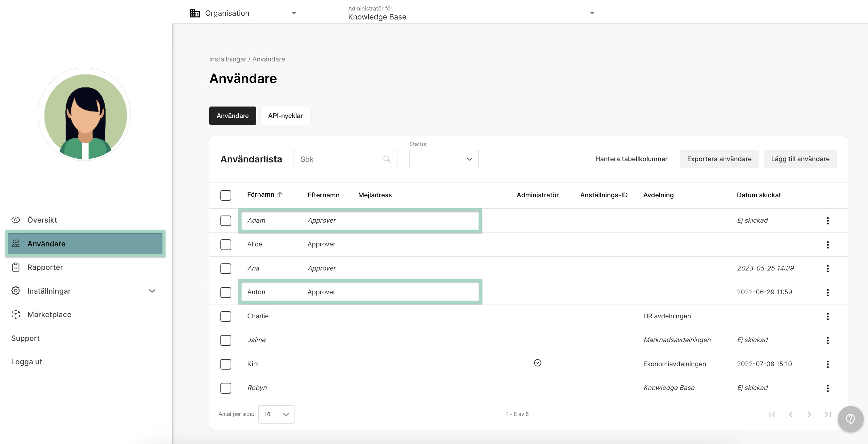The height and width of the screenshot is (444, 868).
Task: Click Lägg till användare button
Action: (x=800, y=159)
